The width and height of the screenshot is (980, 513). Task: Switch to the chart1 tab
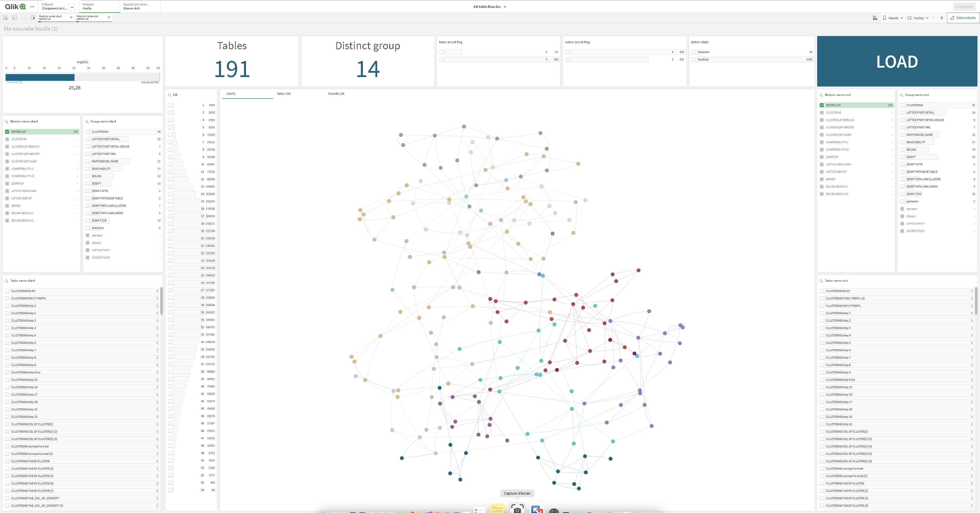point(248,94)
